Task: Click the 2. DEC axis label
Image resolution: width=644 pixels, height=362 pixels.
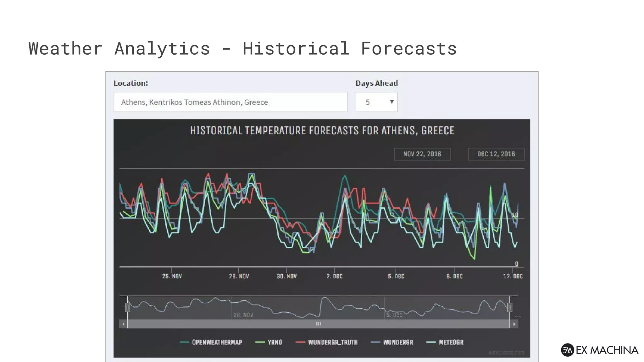Action: coord(335,276)
